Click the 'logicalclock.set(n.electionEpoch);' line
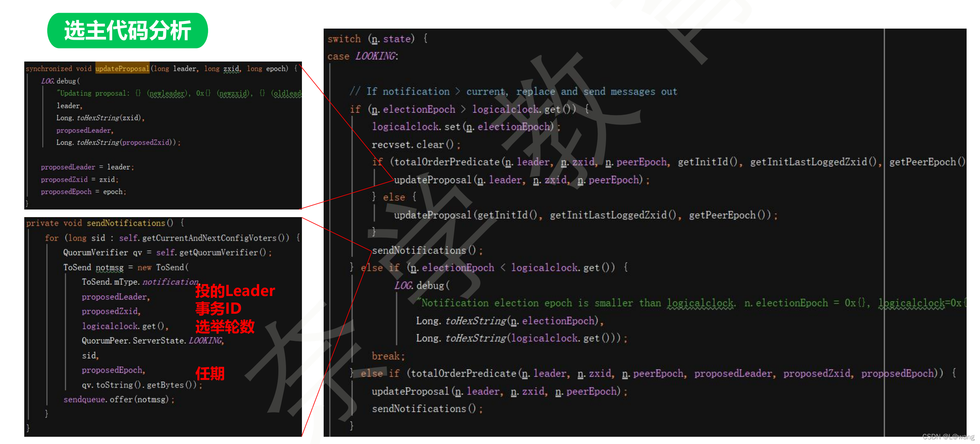 tap(466, 127)
